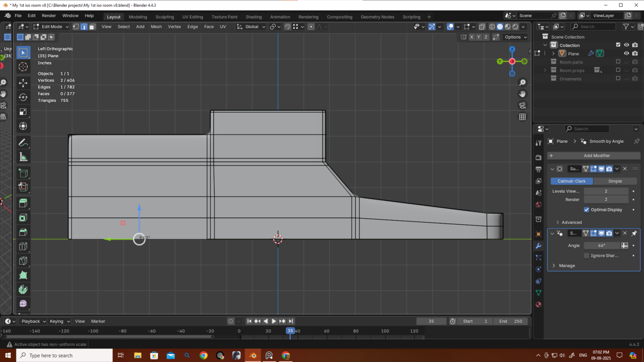Activate the Annotate pencil tool
The width and height of the screenshot is (644, 362).
pos(23,143)
